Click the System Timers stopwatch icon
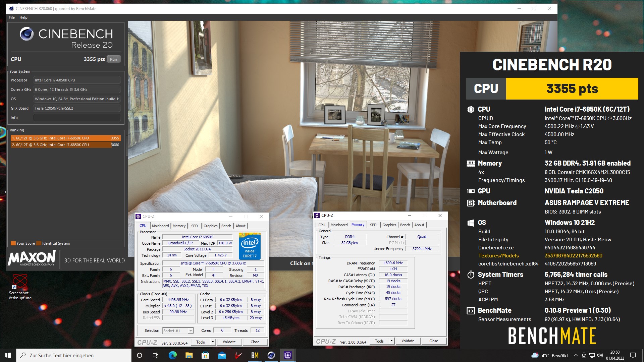 (471, 275)
